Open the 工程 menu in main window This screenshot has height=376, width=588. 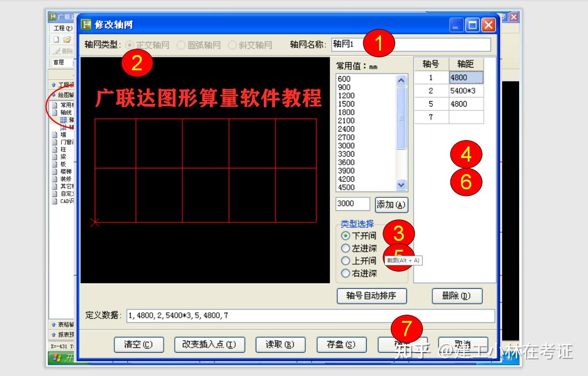pyautogui.click(x=63, y=28)
